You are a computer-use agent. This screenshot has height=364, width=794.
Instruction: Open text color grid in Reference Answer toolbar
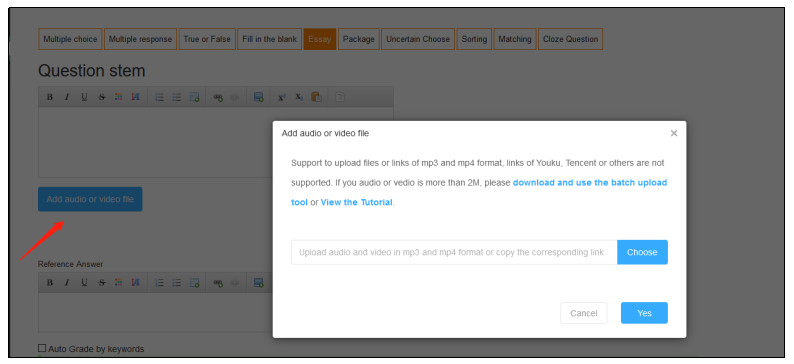click(x=118, y=283)
